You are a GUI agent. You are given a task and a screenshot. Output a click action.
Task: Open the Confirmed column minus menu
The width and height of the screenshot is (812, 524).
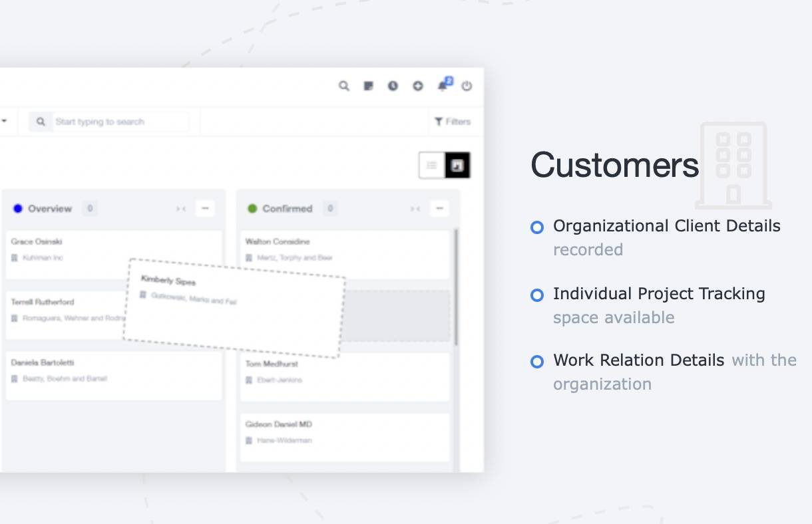[x=439, y=209]
